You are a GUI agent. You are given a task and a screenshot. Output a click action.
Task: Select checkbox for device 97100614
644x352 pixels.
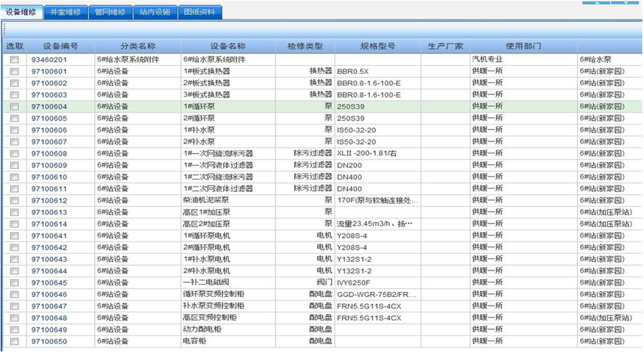coord(14,224)
